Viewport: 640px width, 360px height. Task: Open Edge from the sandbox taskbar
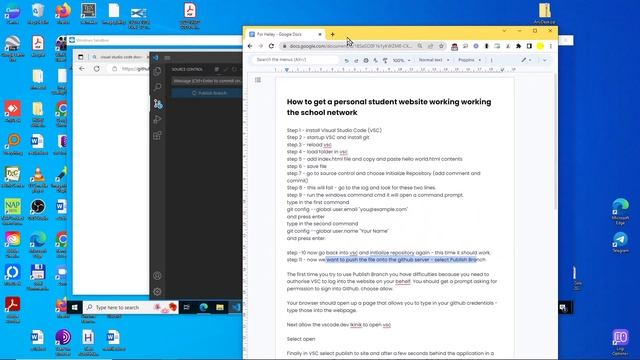pos(203,307)
